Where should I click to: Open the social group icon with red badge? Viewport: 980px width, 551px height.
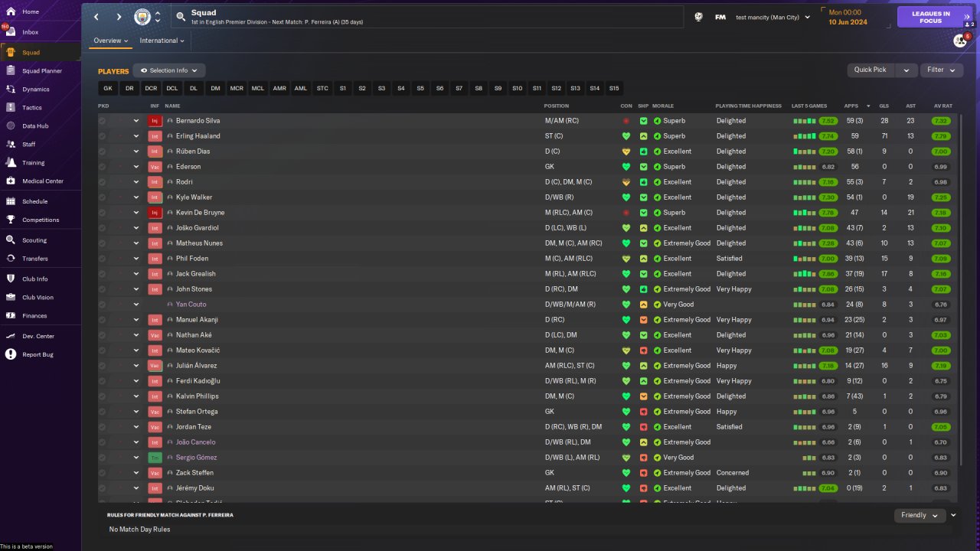960,41
